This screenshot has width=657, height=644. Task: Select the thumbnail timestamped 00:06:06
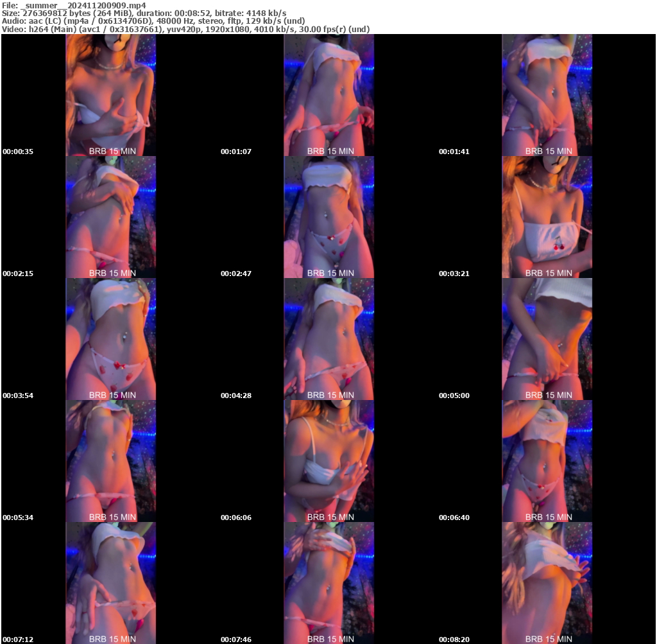point(328,461)
